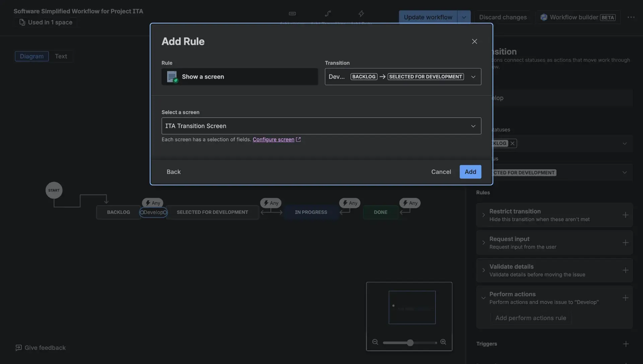
Task: Select the Add Transition tool in the toolbar
Action: pyautogui.click(x=328, y=13)
